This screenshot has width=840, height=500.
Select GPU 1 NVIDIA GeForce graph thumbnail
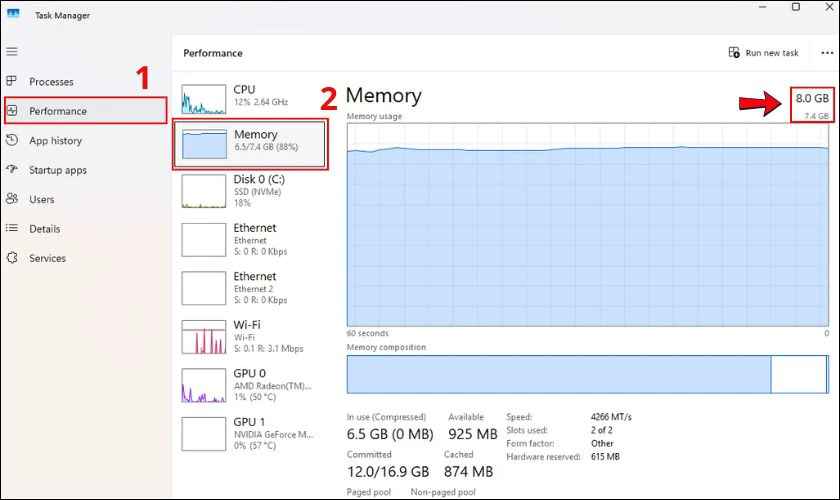(x=204, y=434)
